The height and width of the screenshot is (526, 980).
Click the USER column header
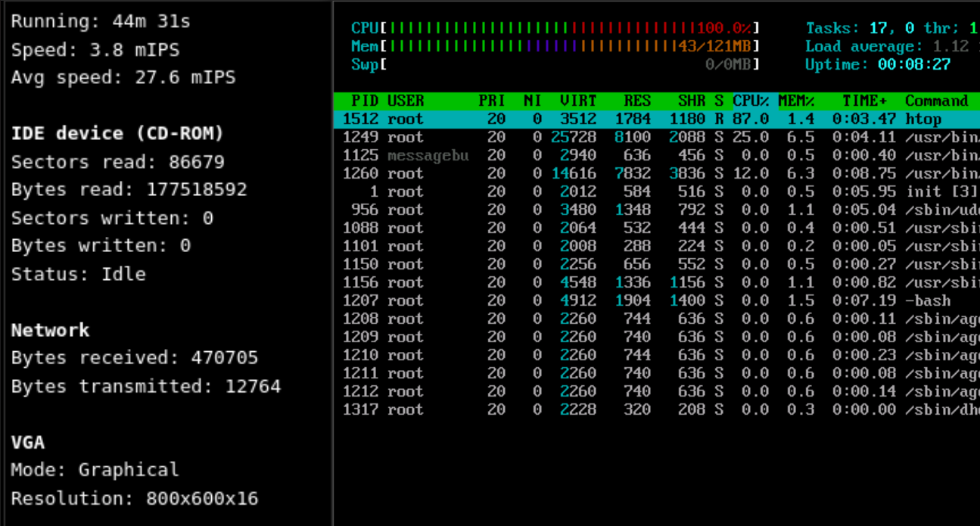pyautogui.click(x=406, y=101)
